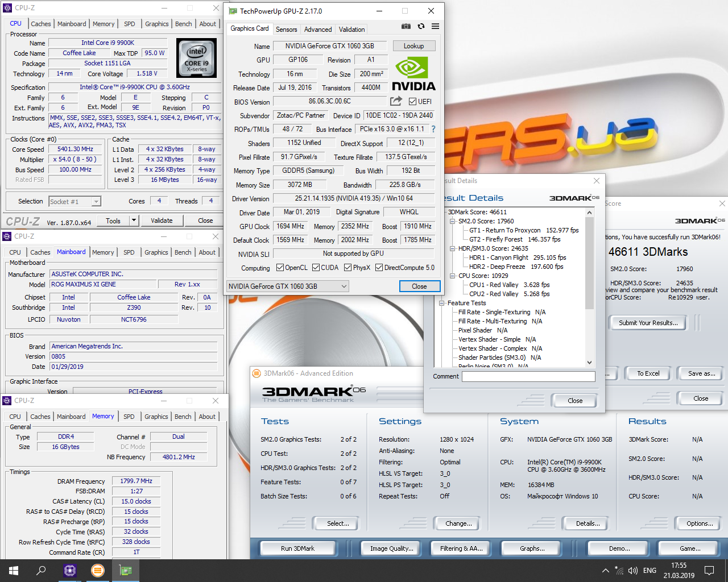
Task: Click the Game... button
Action: point(690,548)
